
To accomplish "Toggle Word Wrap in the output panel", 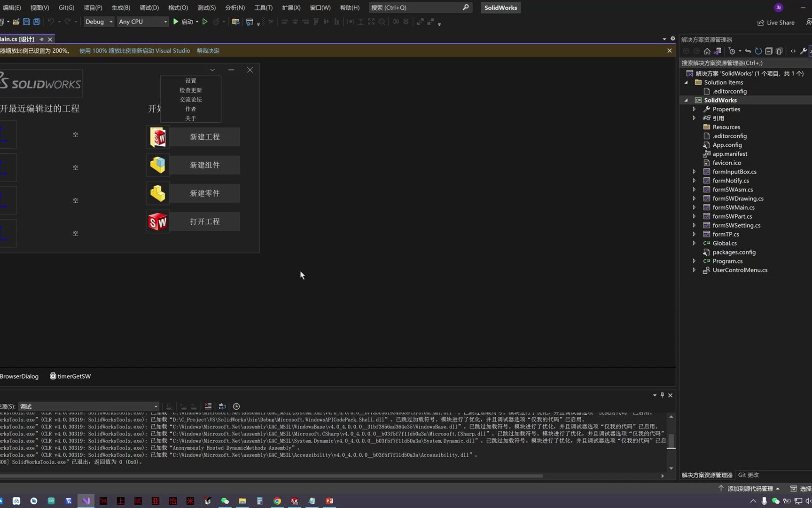I will (222, 406).
